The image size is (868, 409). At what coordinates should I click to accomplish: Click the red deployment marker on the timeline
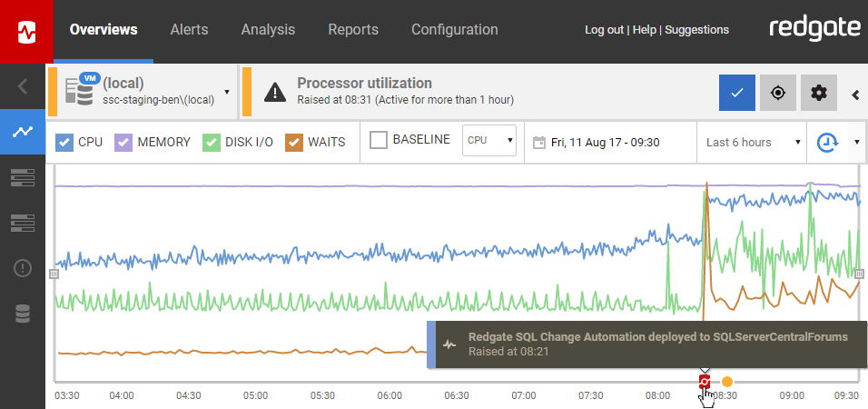(x=705, y=382)
